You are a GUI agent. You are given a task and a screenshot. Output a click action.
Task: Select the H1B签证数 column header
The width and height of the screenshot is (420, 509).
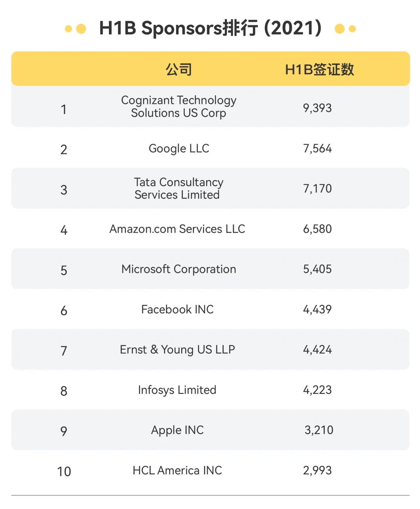(320, 70)
